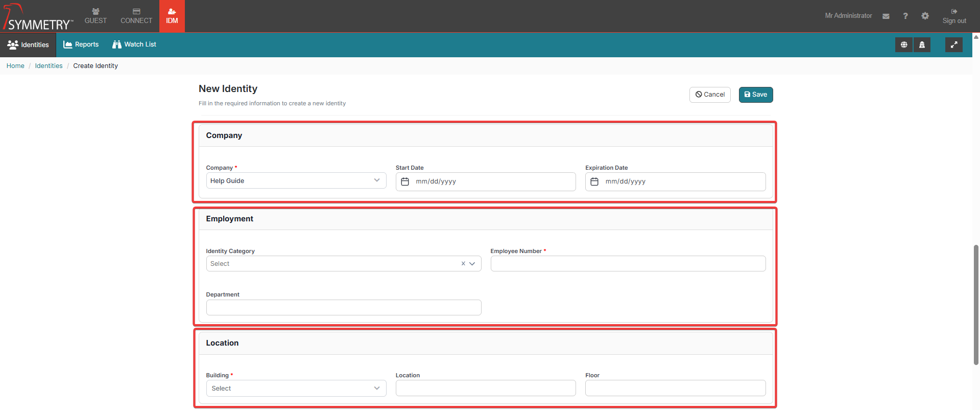Viewport: 980px width, 410px height.
Task: Focus the Employee Number input field
Action: tap(628, 264)
